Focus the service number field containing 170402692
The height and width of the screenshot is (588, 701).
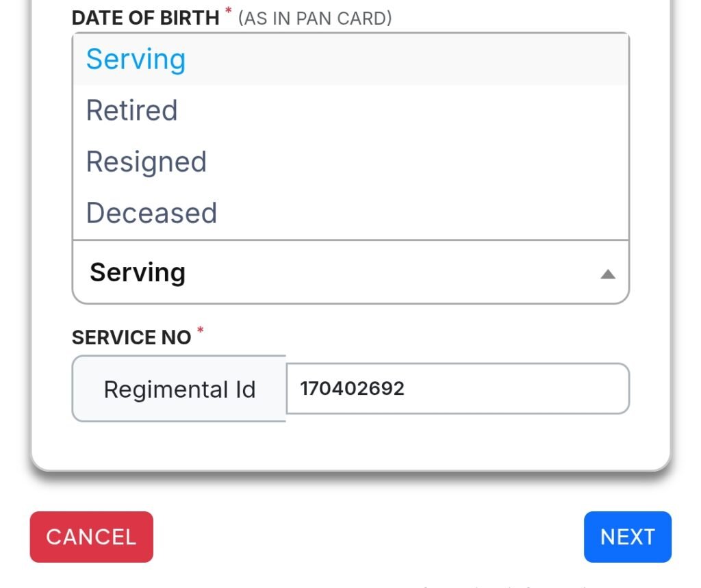(x=352, y=389)
